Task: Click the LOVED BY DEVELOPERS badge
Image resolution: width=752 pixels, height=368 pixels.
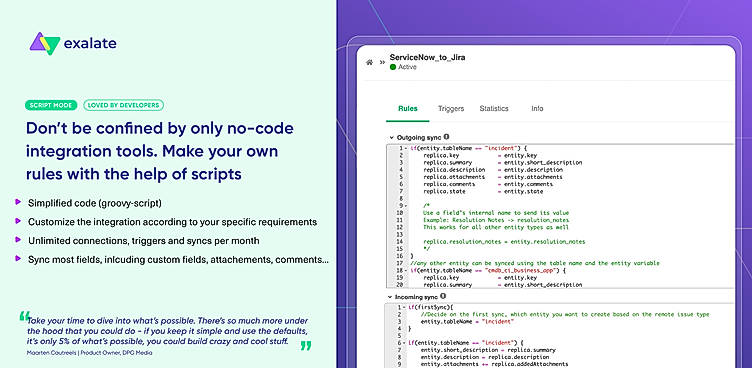Action: pos(124,105)
